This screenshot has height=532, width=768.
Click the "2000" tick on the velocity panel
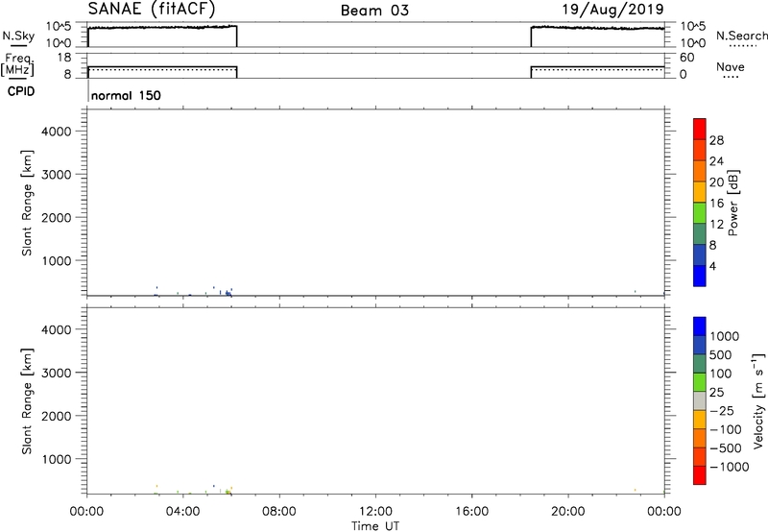tap(57, 417)
